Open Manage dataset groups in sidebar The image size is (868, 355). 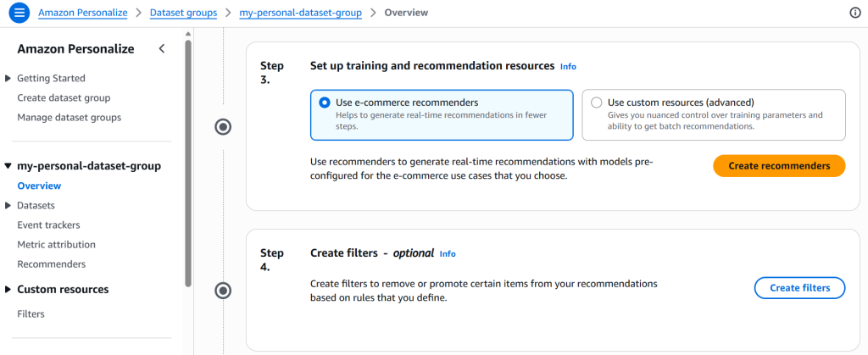click(70, 117)
